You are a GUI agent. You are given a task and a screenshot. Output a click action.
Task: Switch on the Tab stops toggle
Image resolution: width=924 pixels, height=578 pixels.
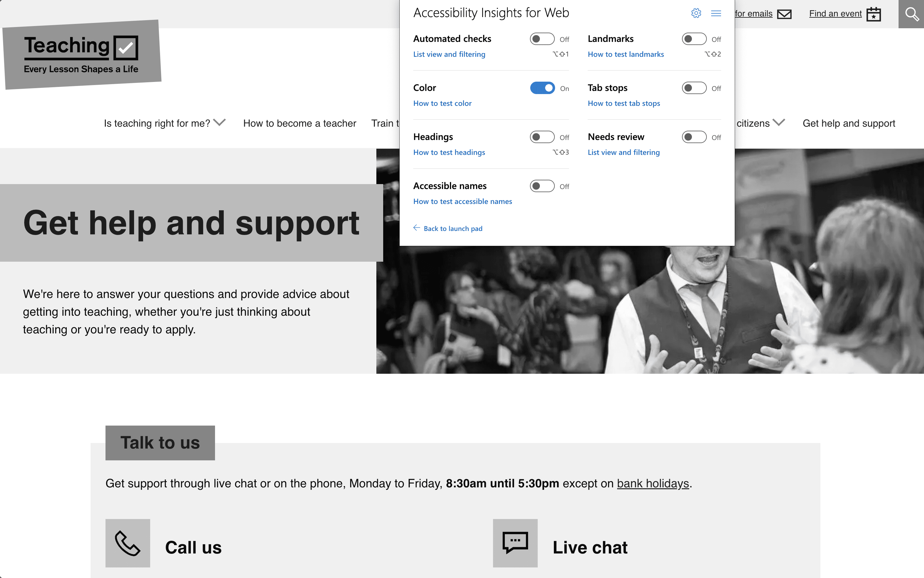coord(694,88)
